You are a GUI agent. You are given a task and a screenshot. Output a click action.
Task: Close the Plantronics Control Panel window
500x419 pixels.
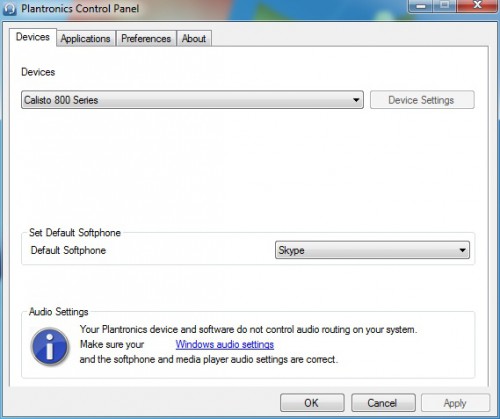click(477, 6)
